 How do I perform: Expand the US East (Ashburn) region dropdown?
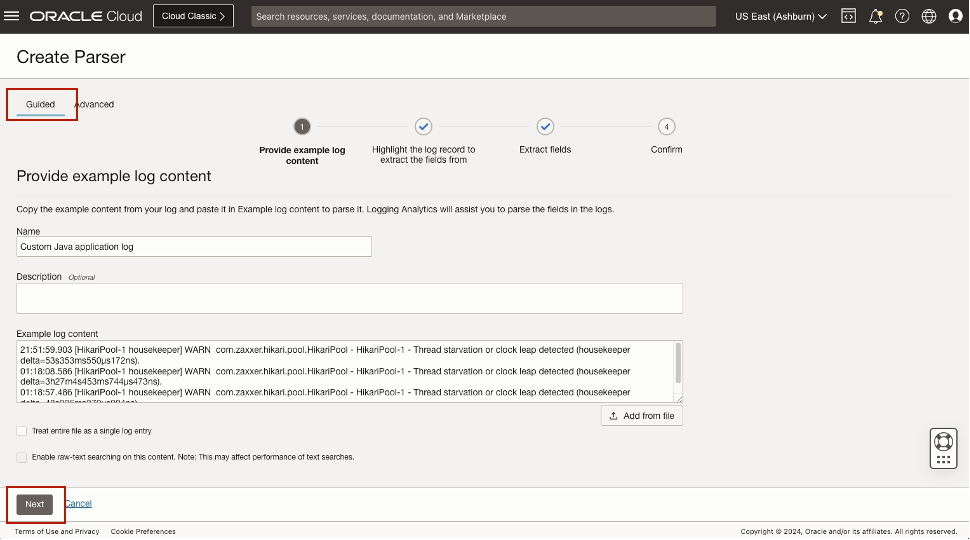click(x=781, y=17)
